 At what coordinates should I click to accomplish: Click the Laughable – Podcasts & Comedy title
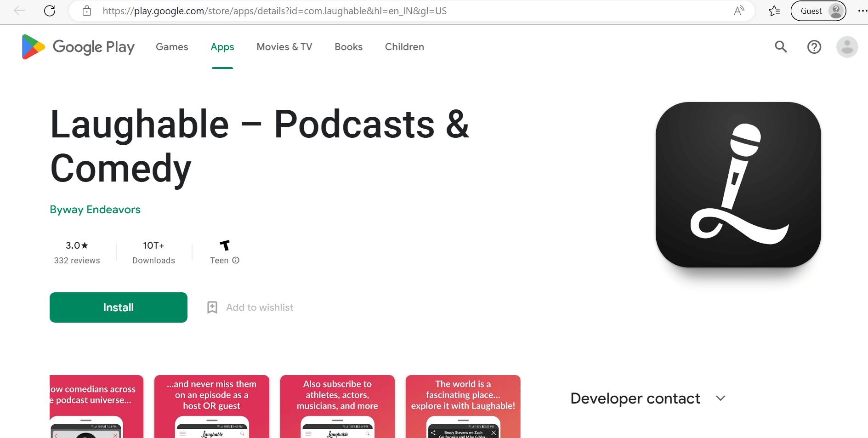tap(260, 147)
